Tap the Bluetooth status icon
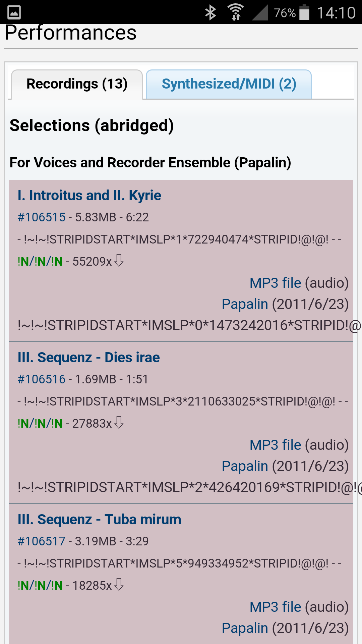 point(210,12)
